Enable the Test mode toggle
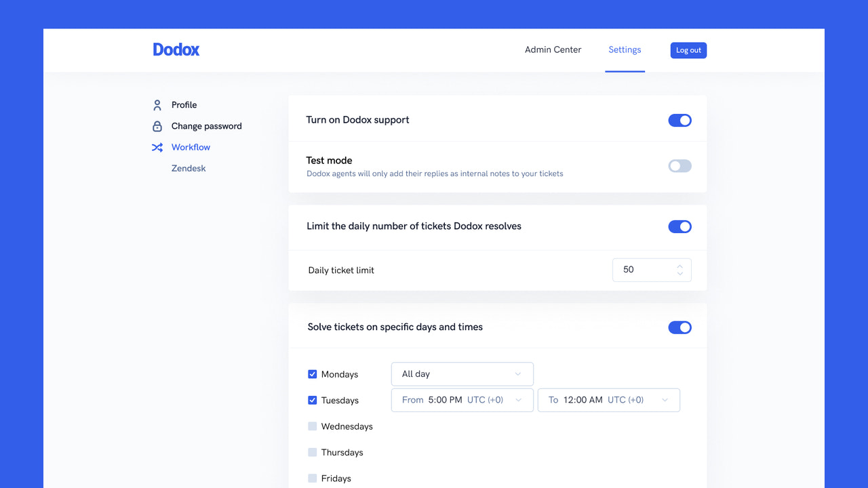 [x=679, y=165]
